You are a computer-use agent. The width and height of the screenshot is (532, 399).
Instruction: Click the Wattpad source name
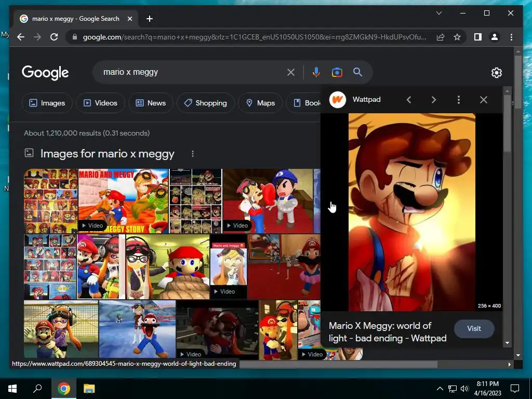pyautogui.click(x=366, y=99)
